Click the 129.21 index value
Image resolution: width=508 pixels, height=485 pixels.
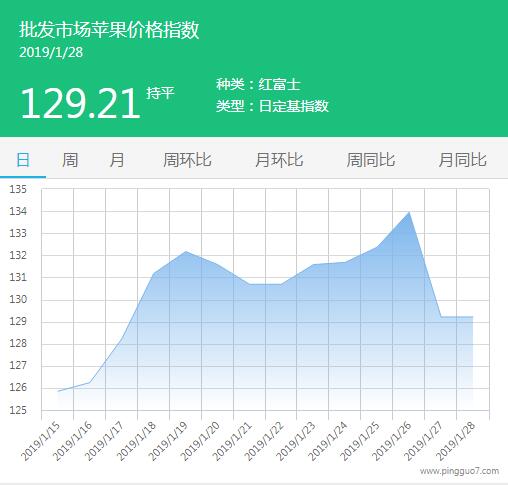click(80, 103)
